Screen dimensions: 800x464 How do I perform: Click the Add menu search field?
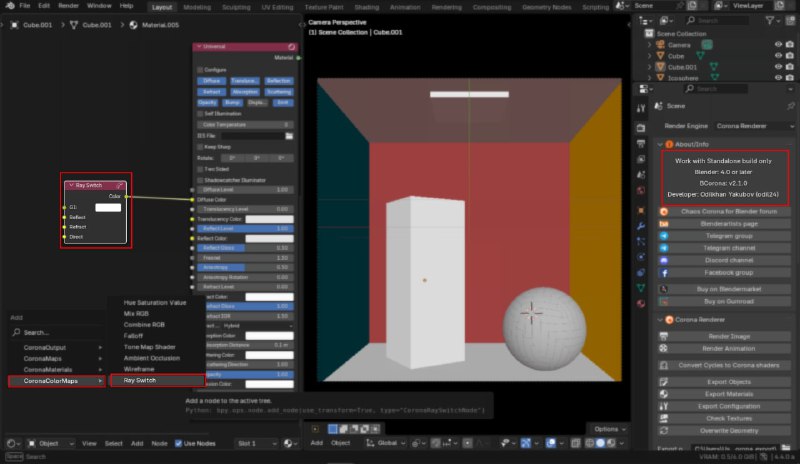56,332
